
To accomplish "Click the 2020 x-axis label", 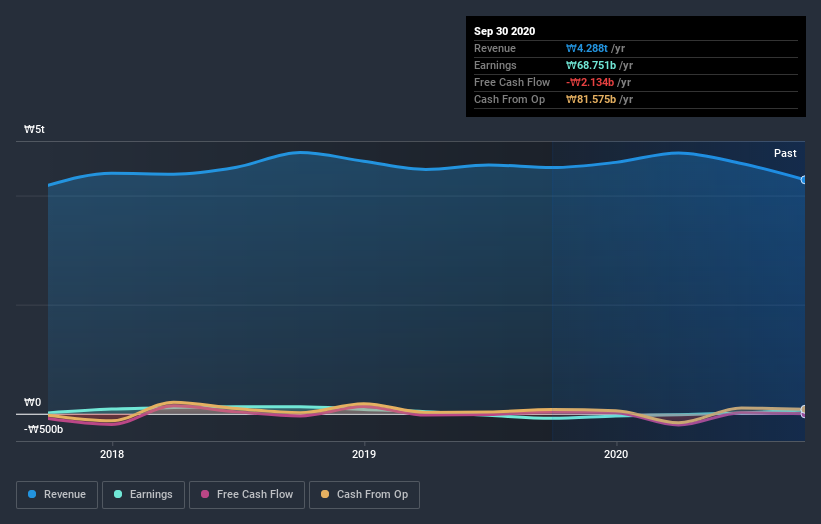I will point(616,454).
